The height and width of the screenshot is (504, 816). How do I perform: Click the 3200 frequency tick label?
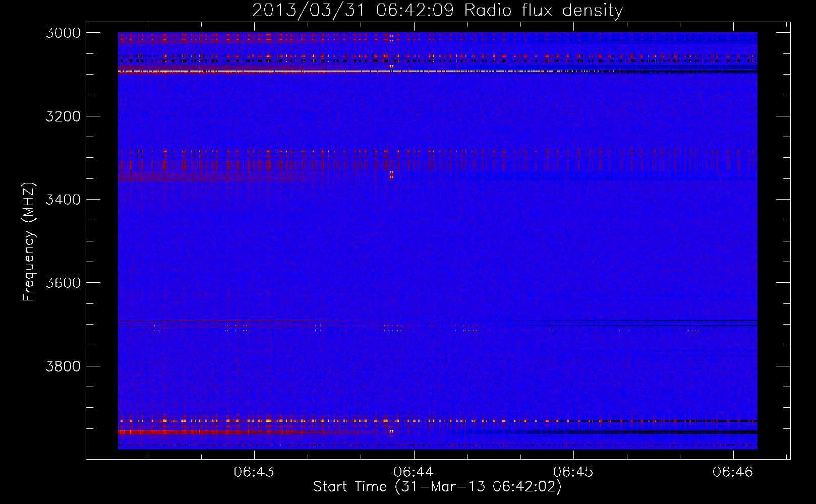63,116
